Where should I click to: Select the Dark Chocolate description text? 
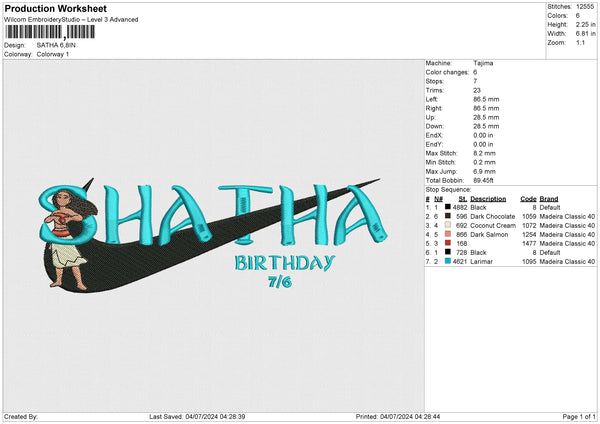click(x=492, y=217)
